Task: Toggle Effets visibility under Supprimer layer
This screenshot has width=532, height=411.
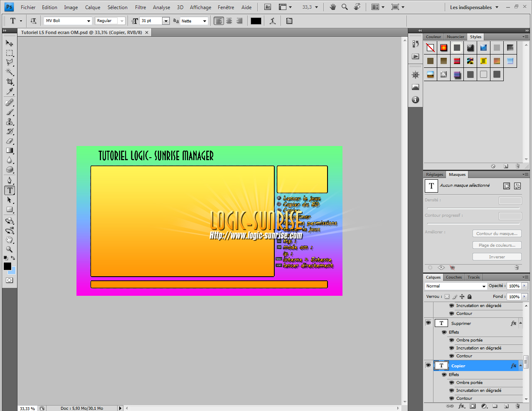Action: [x=444, y=332]
